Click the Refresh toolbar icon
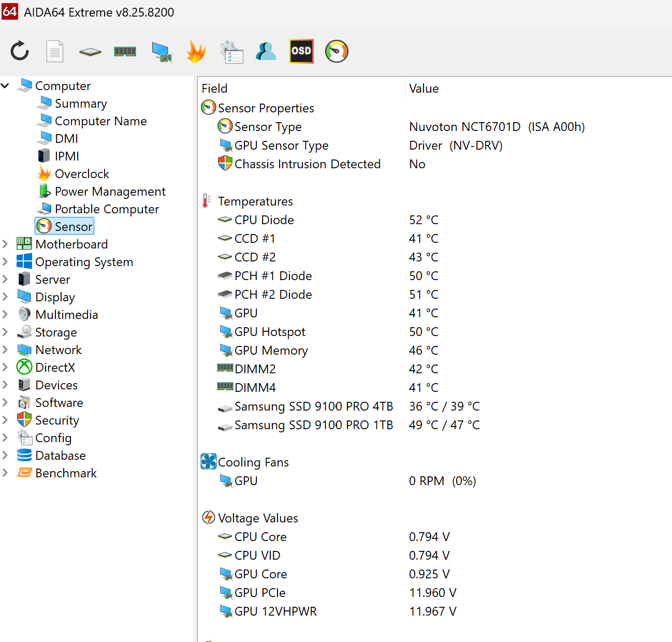 [x=20, y=51]
